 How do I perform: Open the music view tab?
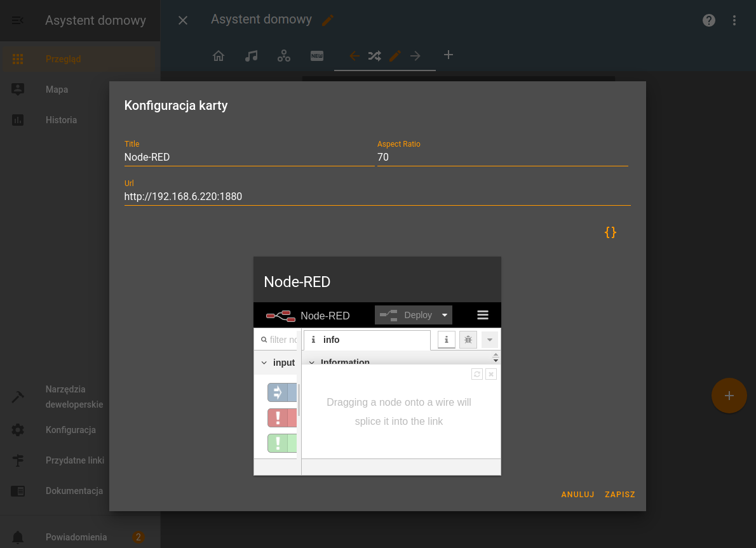coord(252,56)
